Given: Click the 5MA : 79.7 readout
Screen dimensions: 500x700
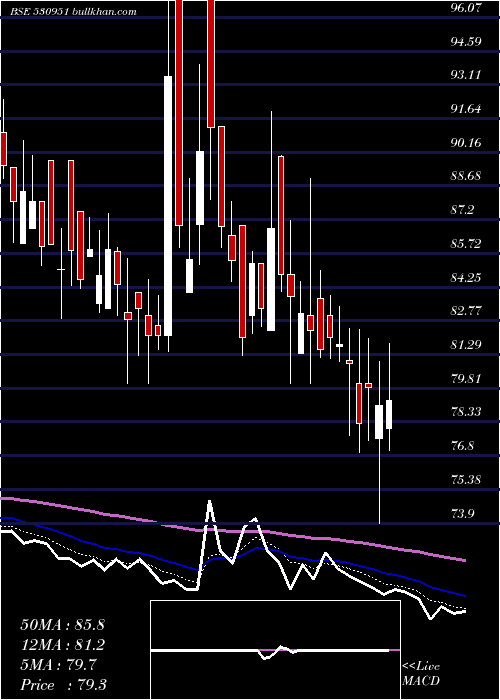Looking at the screenshot, I should point(58,665).
